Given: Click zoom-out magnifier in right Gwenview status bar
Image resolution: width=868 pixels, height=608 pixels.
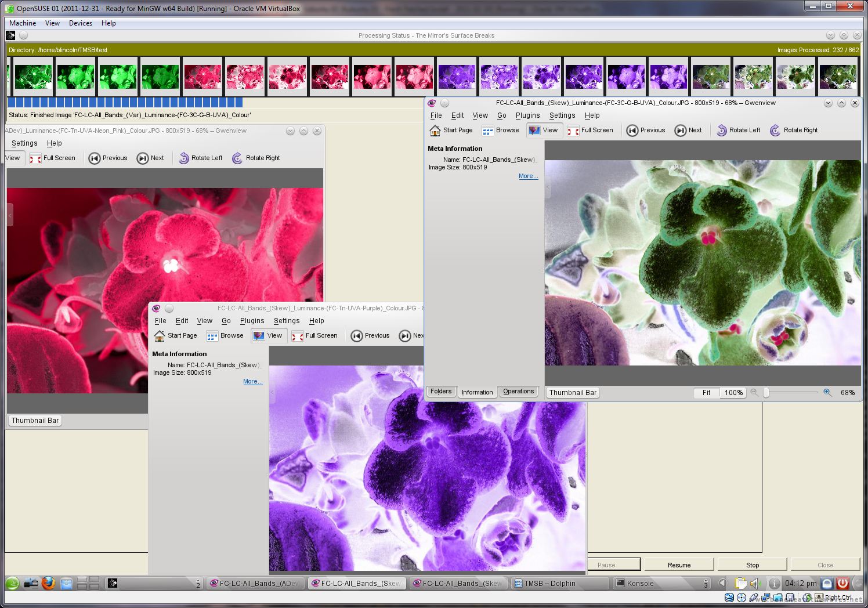Looking at the screenshot, I should [754, 393].
